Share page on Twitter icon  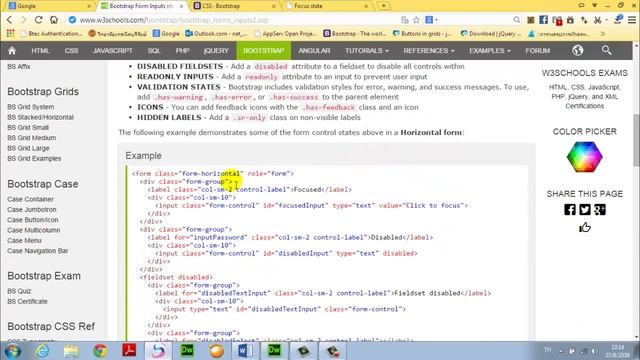click(585, 210)
